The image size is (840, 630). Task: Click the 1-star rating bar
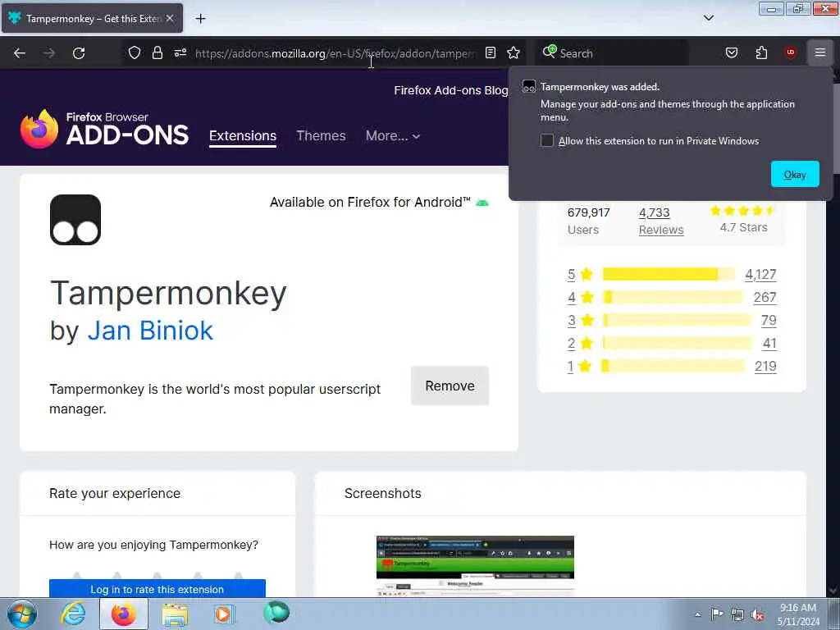673,367
